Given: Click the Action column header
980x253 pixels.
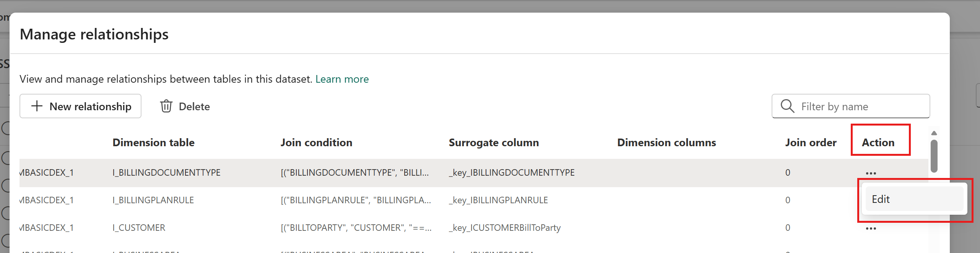Looking at the screenshot, I should pyautogui.click(x=878, y=142).
